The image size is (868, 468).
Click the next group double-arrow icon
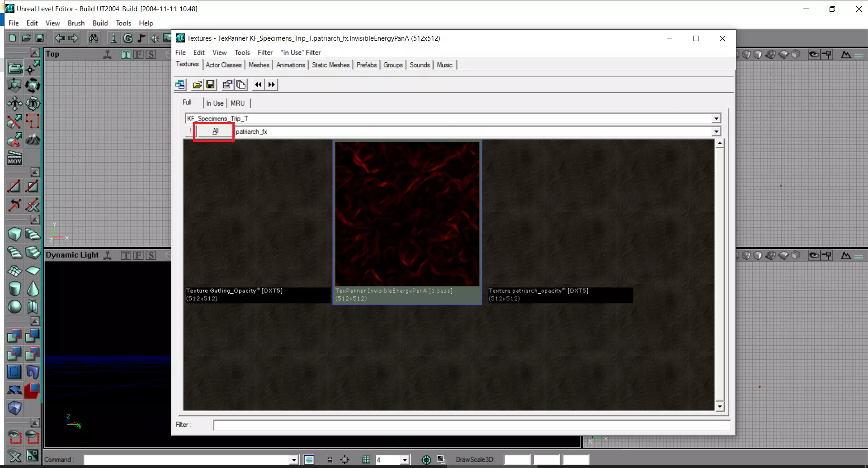[271, 84]
